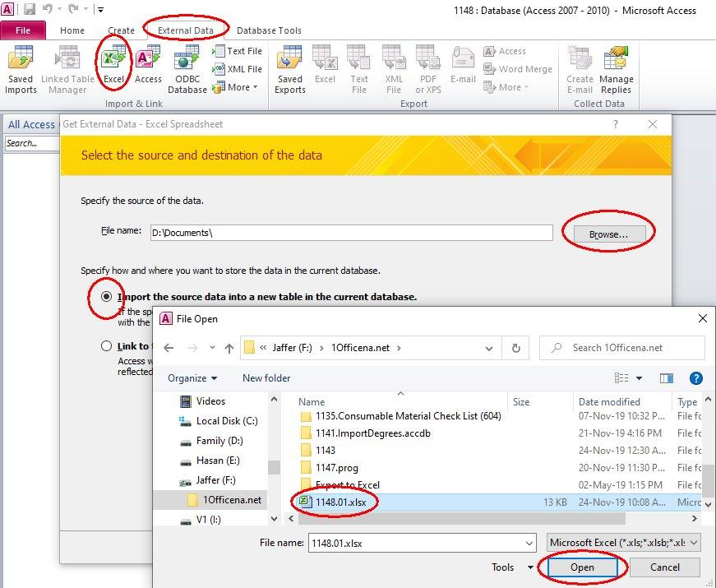
Task: Import a Text File
Action: point(238,51)
